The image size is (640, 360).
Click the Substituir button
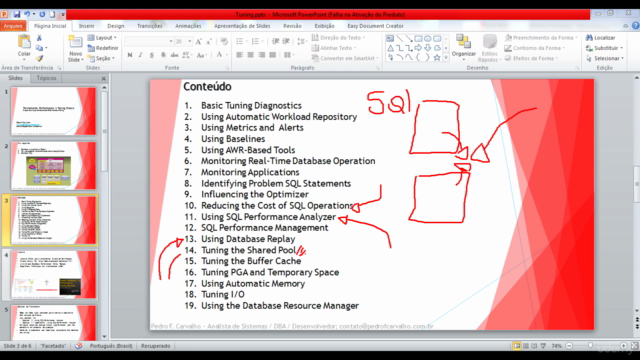[x=604, y=48]
